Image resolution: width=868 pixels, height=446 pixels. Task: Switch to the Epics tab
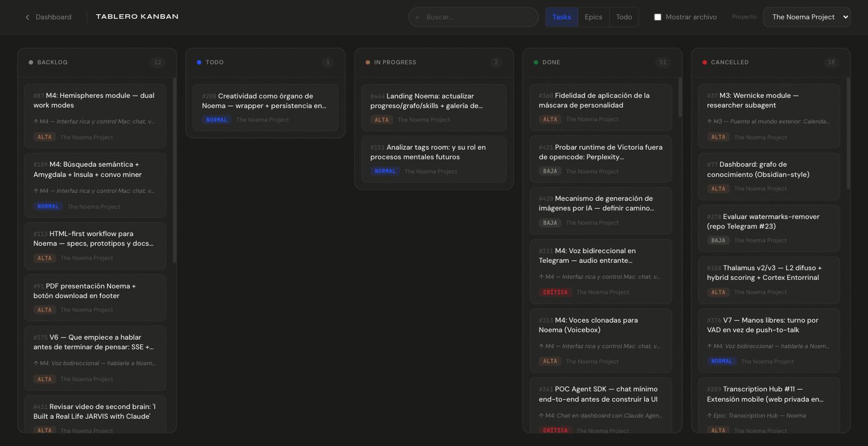point(593,17)
